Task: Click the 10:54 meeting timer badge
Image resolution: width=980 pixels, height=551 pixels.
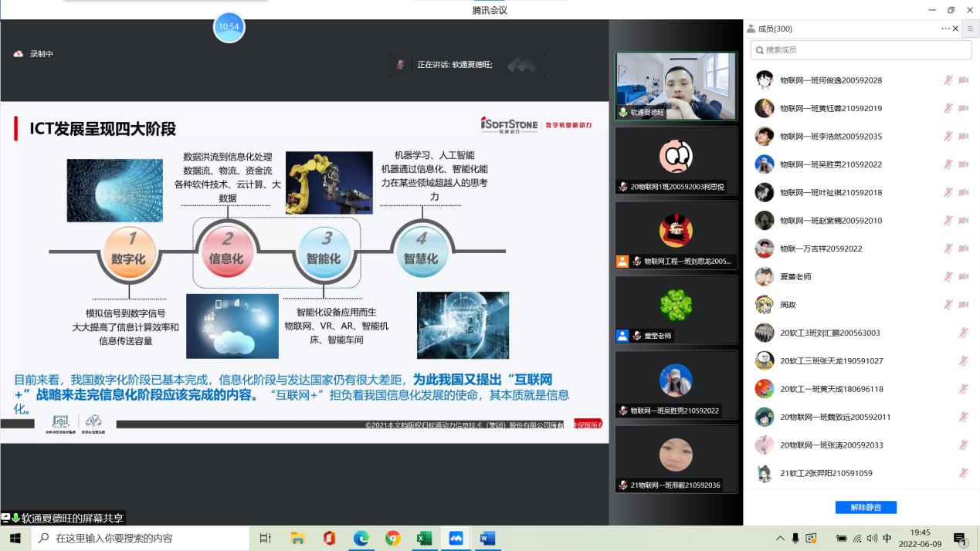Action: tap(229, 27)
